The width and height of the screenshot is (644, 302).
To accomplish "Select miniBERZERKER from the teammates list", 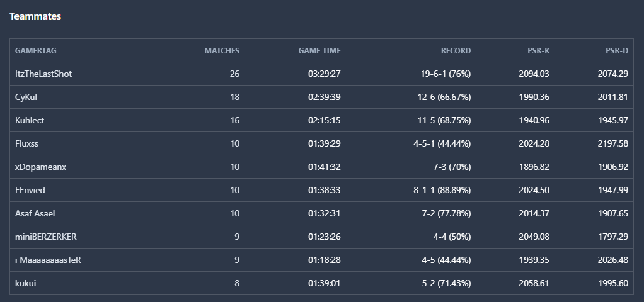I will click(46, 237).
